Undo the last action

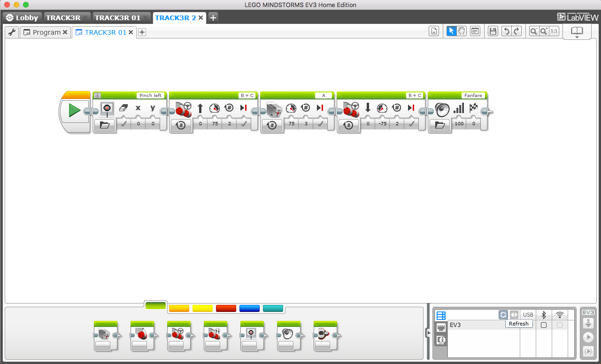tap(506, 31)
